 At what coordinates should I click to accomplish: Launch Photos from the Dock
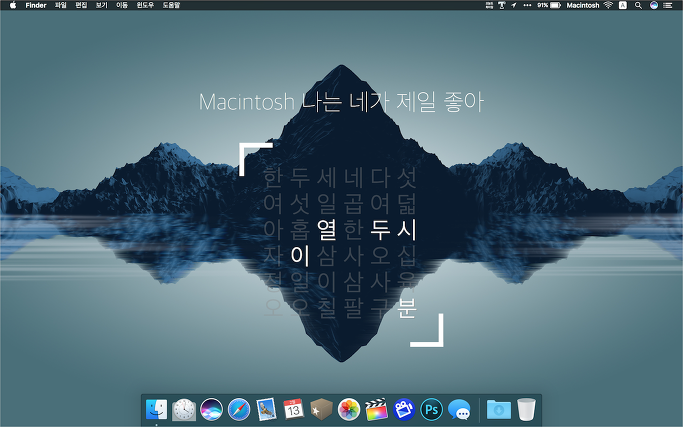coord(349,410)
